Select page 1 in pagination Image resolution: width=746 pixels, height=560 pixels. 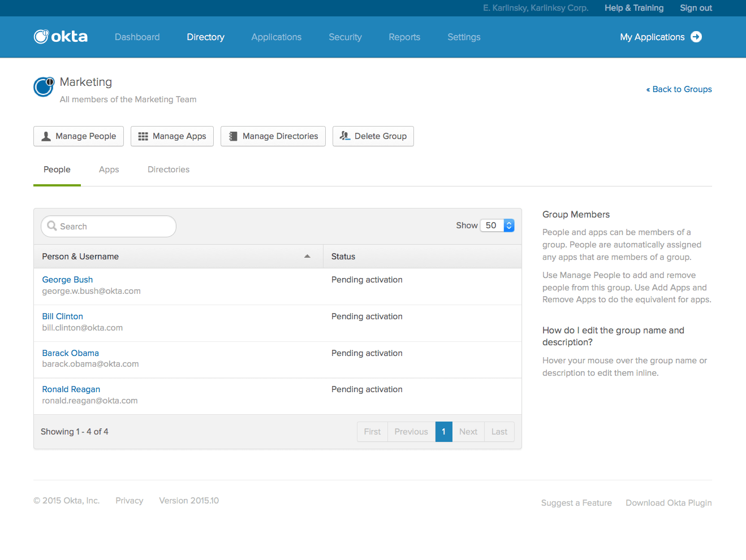tap(443, 432)
